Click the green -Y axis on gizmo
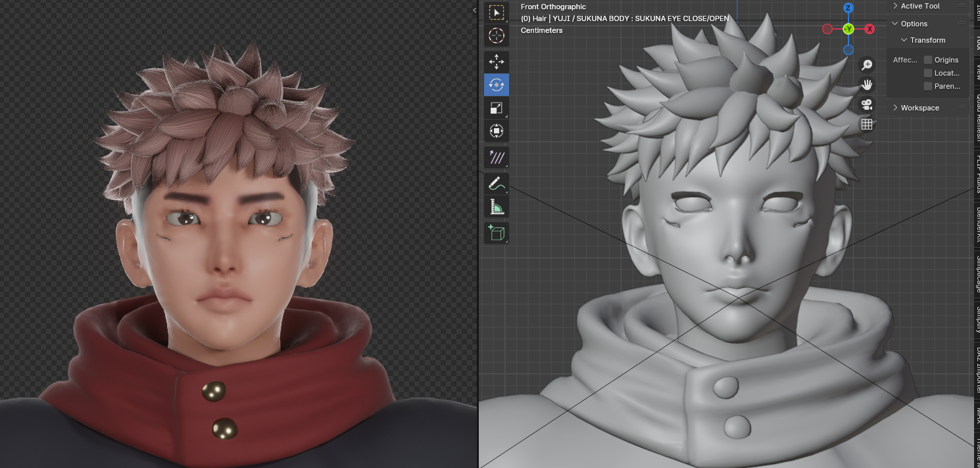 tap(848, 29)
